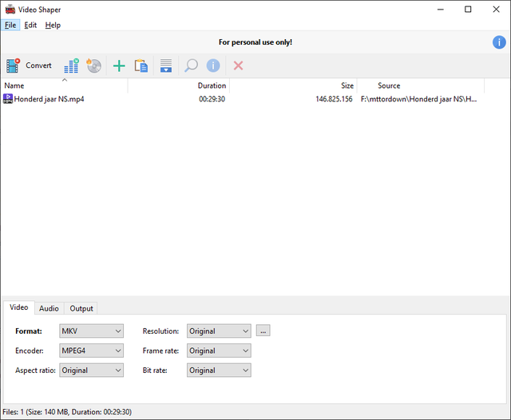Click the burn disc icon
The height and width of the screenshot is (420, 511).
click(x=94, y=65)
